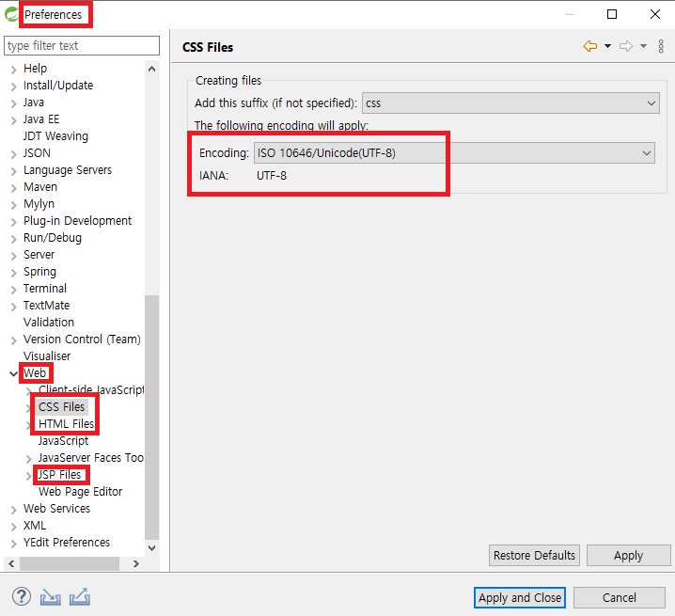Select Web Page Editor item
The height and width of the screenshot is (616, 675).
click(x=81, y=492)
